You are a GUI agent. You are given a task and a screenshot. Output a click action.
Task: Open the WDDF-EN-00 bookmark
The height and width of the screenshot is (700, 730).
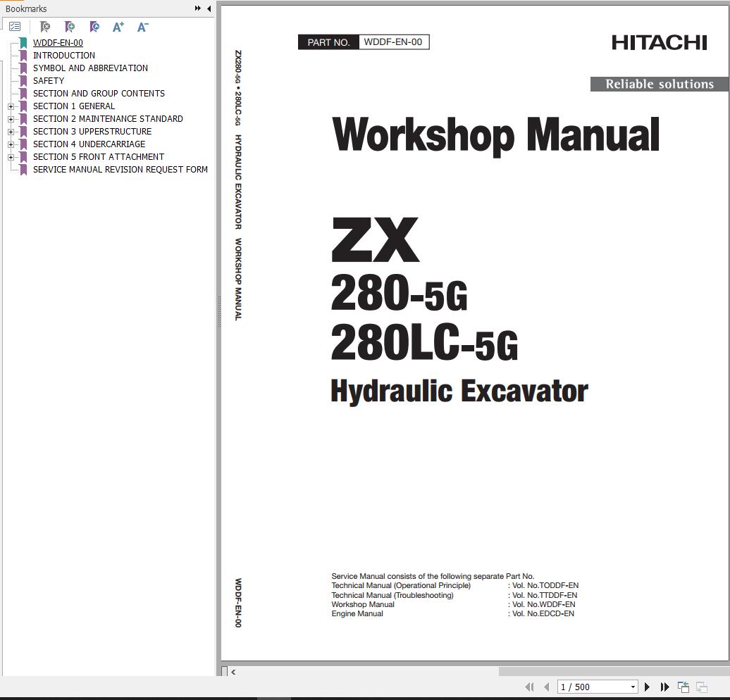[x=58, y=43]
